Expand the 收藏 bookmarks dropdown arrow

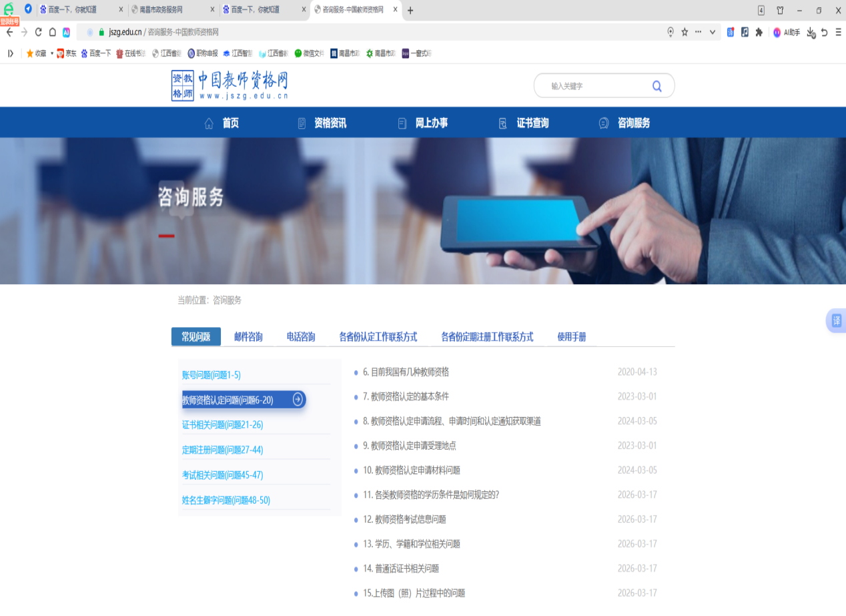pos(52,53)
